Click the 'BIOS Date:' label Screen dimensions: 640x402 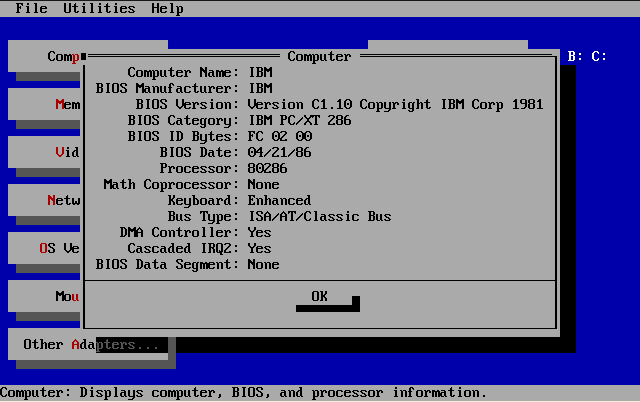[199, 152]
